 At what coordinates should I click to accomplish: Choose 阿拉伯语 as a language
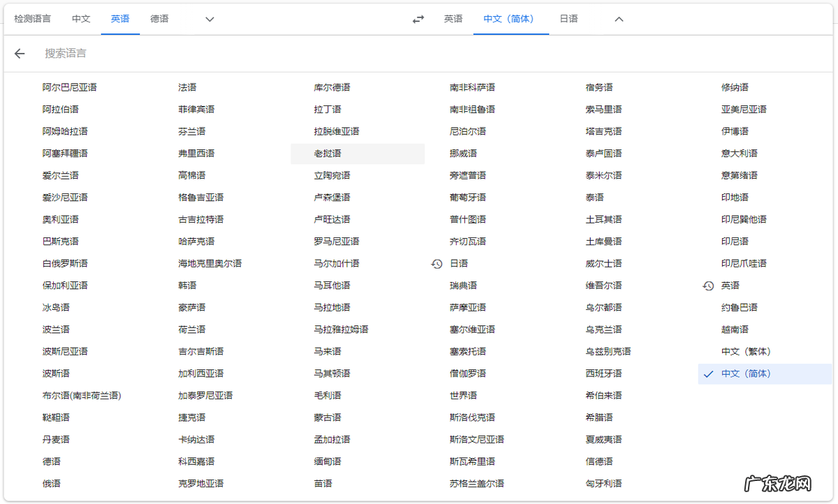59,109
